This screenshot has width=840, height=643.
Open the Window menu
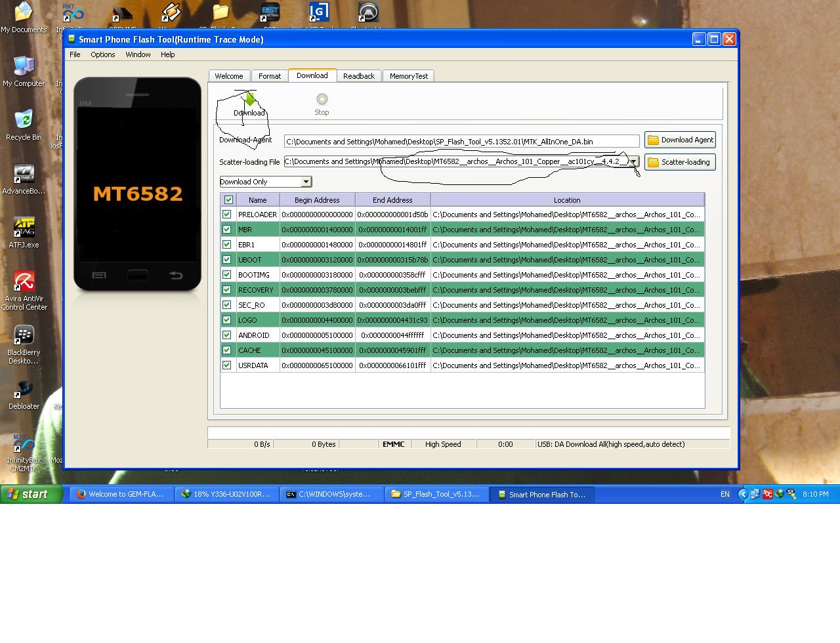tap(138, 54)
